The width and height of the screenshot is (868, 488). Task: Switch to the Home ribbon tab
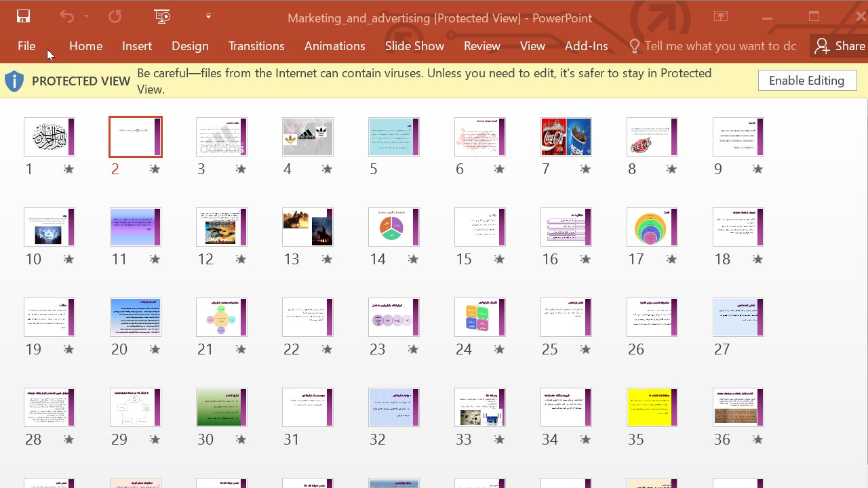85,46
